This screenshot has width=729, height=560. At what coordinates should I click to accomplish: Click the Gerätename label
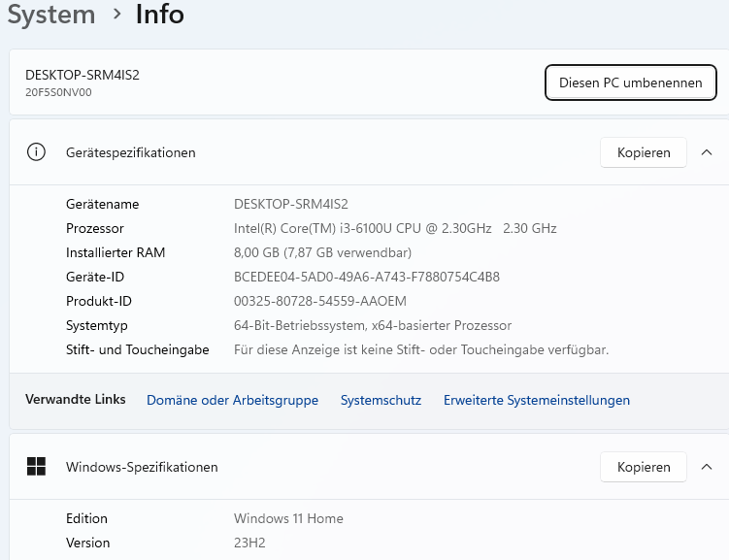click(x=102, y=204)
